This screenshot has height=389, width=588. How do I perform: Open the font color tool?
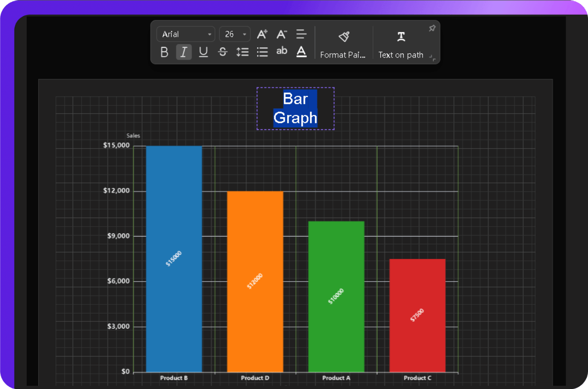click(301, 52)
